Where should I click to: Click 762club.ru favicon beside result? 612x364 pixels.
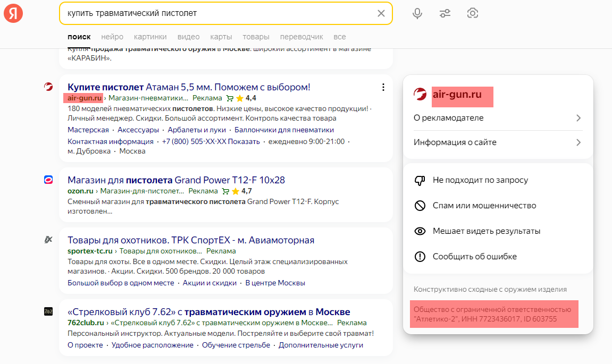pos(48,311)
